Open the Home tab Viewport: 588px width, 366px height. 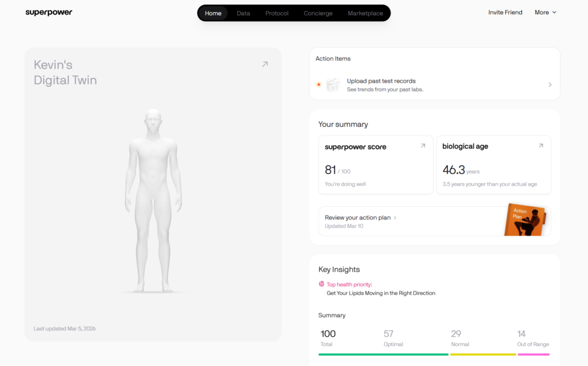click(x=213, y=13)
